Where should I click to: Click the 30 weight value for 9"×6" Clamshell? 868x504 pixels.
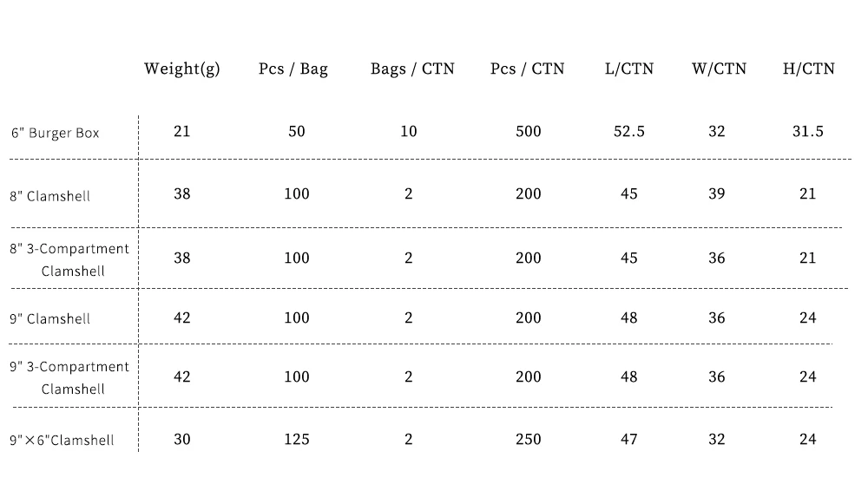tap(181, 440)
